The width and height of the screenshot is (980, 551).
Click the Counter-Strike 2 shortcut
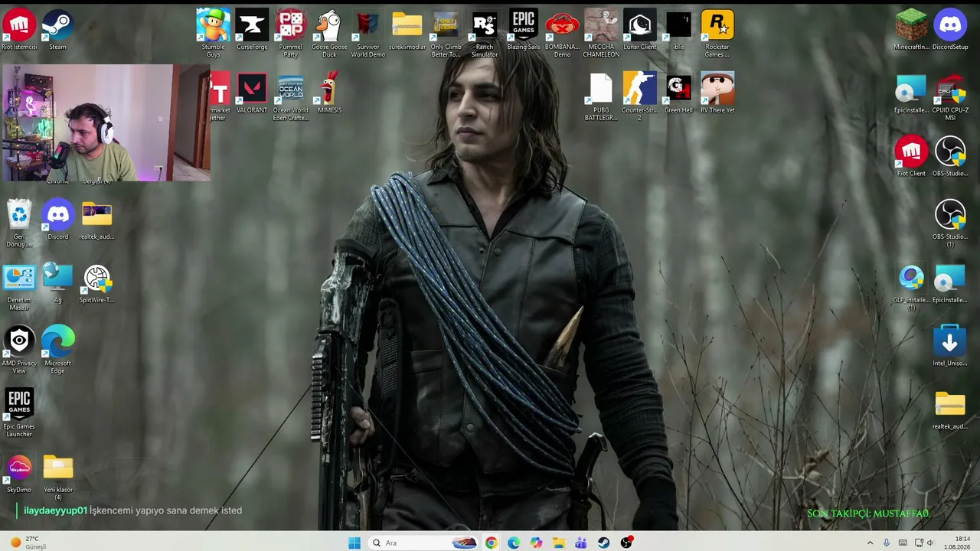click(x=640, y=96)
